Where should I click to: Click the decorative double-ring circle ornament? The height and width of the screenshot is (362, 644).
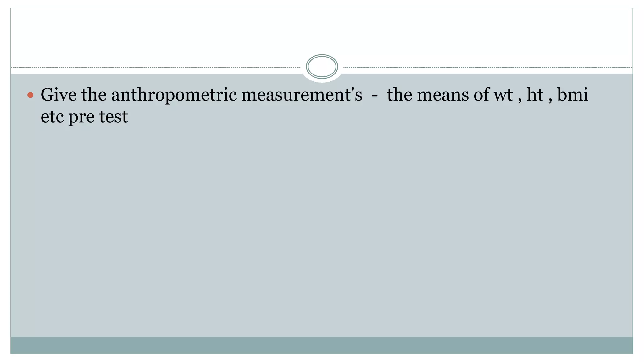pos(322,67)
